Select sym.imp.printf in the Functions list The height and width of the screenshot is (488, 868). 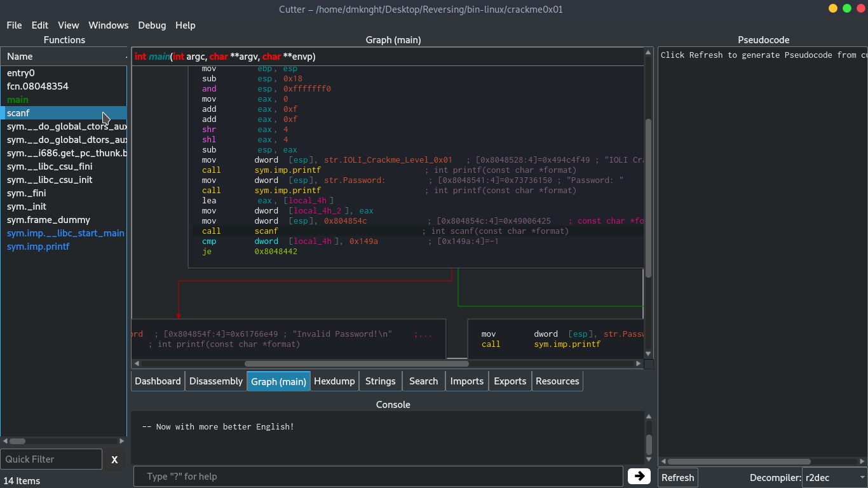pyautogui.click(x=37, y=247)
